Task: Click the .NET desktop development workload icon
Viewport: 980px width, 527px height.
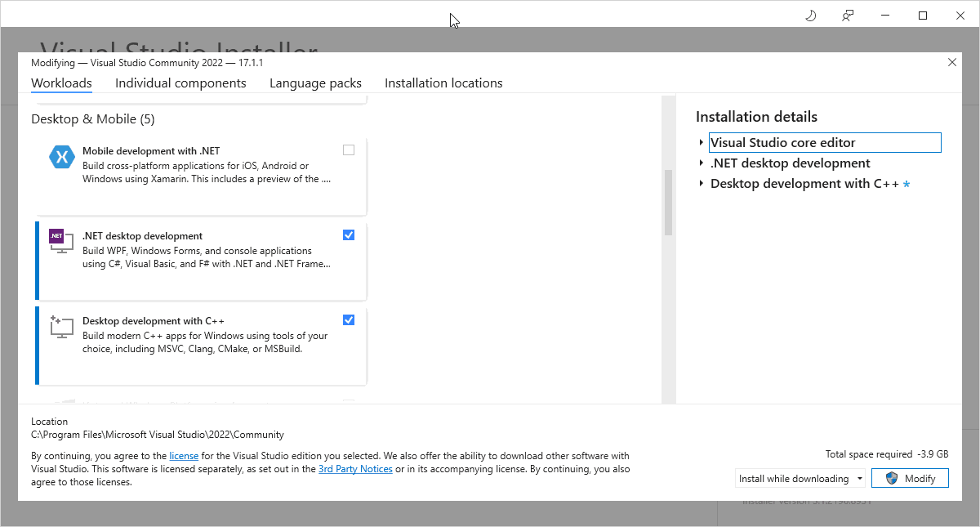Action: tap(62, 242)
